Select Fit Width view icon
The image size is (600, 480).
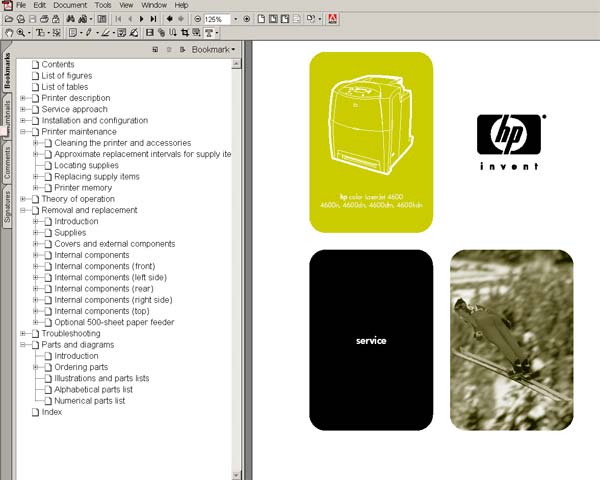(285, 19)
